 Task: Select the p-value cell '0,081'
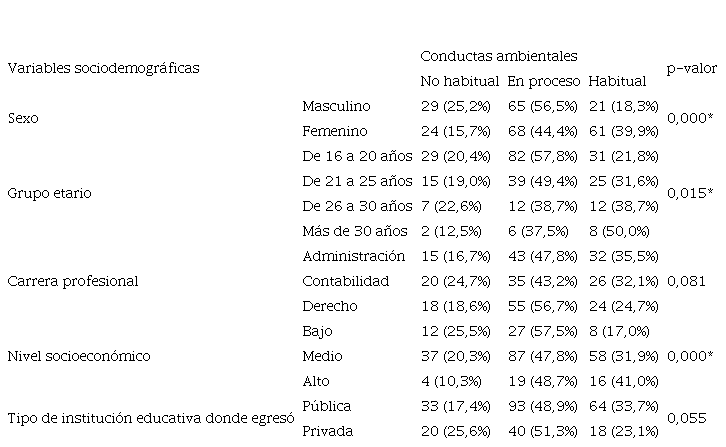(683, 281)
